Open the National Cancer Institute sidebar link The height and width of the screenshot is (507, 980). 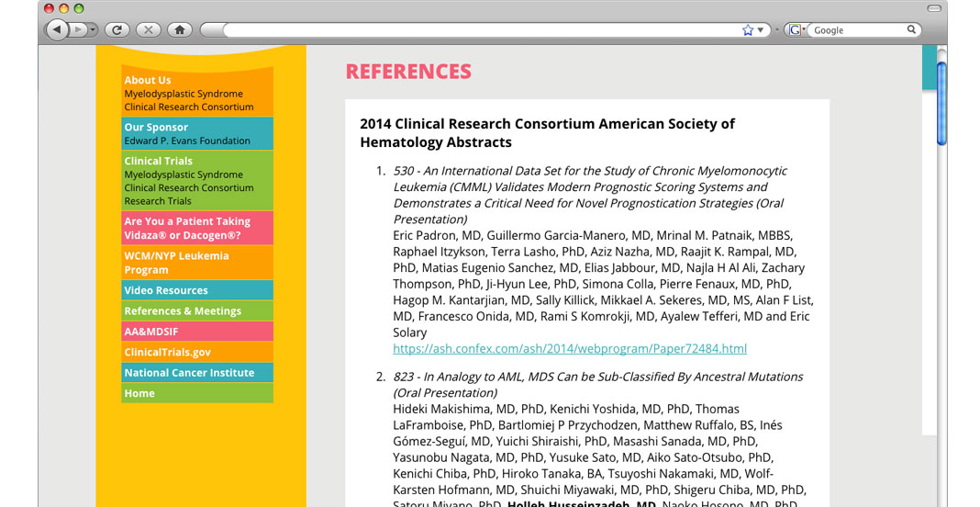tap(197, 372)
